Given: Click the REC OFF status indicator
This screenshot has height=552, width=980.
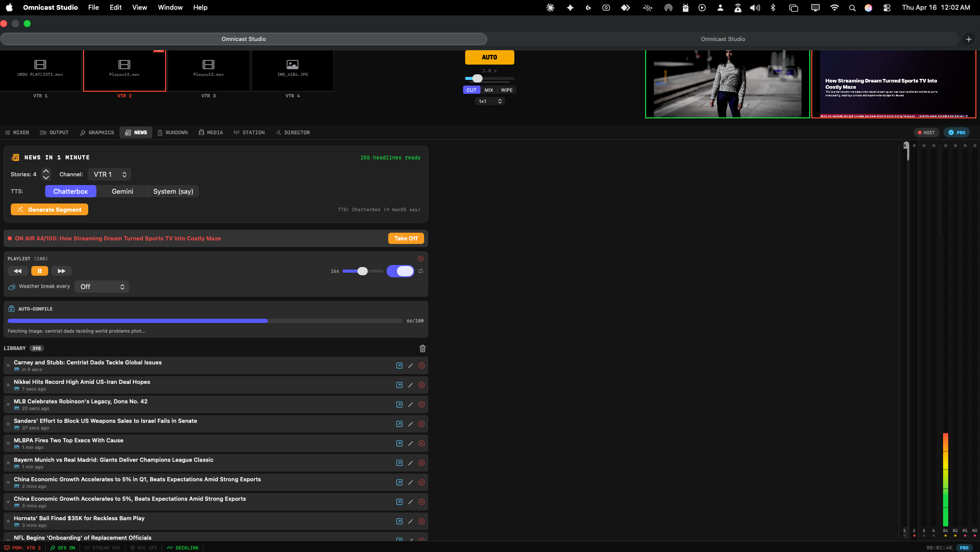Looking at the screenshot, I should pyautogui.click(x=144, y=548).
